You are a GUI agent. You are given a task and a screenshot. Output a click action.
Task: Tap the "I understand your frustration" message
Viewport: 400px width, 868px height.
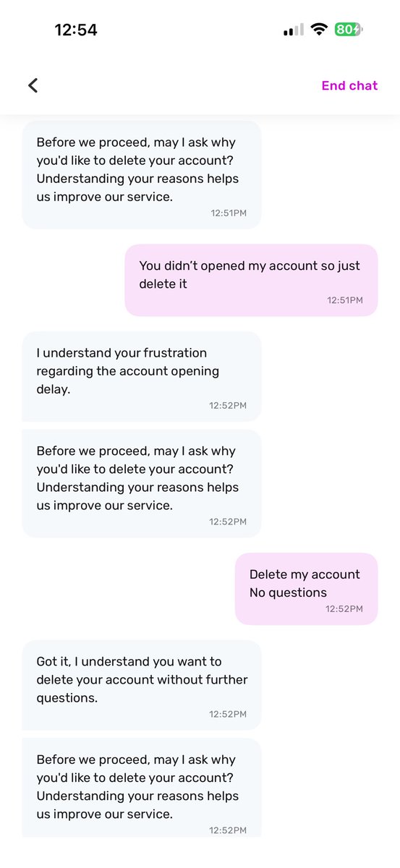point(142,376)
